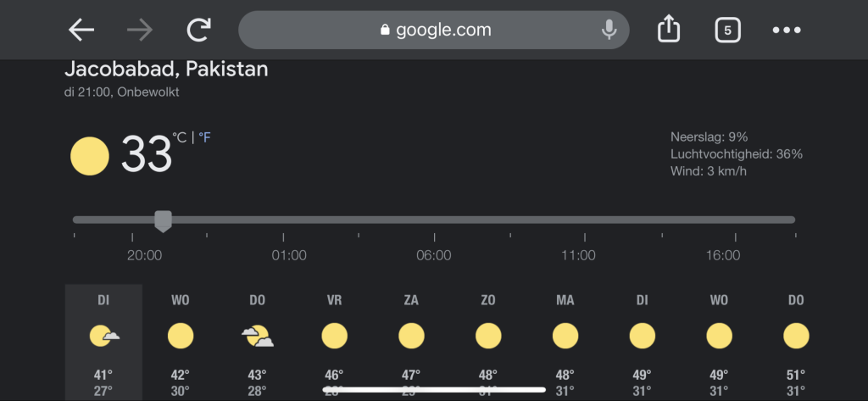This screenshot has height=401, width=868.
Task: Tap the microphone voice search icon
Action: 609,30
